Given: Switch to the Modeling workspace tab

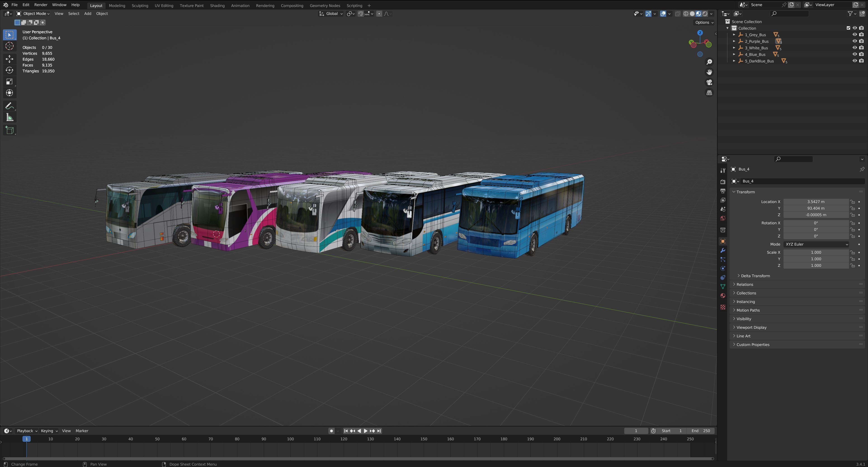Looking at the screenshot, I should pyautogui.click(x=117, y=6).
